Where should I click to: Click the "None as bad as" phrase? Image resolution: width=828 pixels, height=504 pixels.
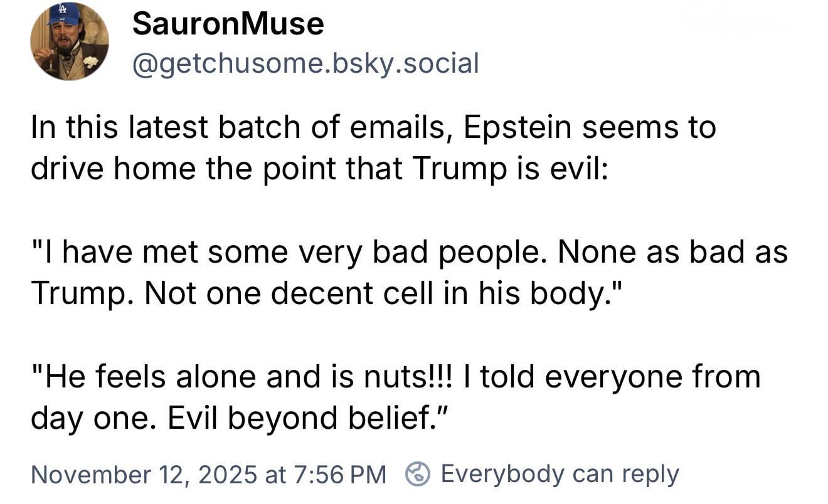[x=672, y=252]
